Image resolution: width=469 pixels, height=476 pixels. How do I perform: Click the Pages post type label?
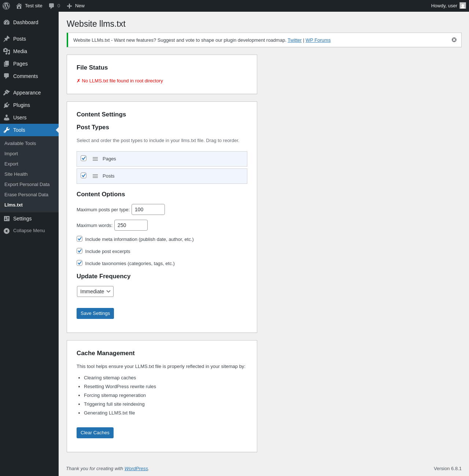(x=109, y=159)
